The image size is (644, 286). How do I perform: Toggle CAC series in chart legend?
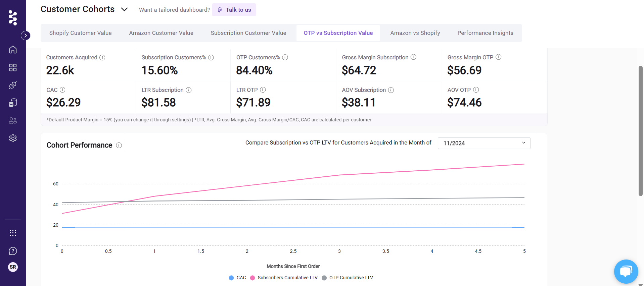coord(237,278)
